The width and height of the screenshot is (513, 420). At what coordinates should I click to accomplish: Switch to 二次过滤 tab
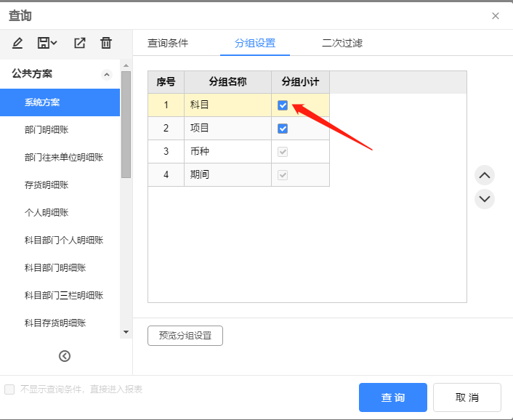point(342,43)
